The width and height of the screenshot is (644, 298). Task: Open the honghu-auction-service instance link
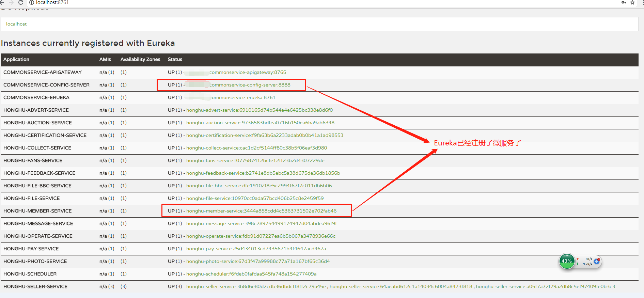coord(260,123)
